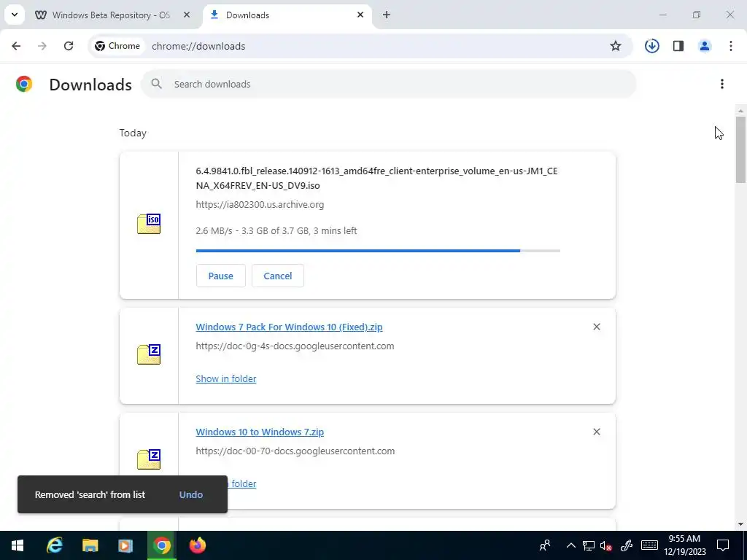Undo removal of 'search' from list
This screenshot has height=560, width=747.
point(191,495)
